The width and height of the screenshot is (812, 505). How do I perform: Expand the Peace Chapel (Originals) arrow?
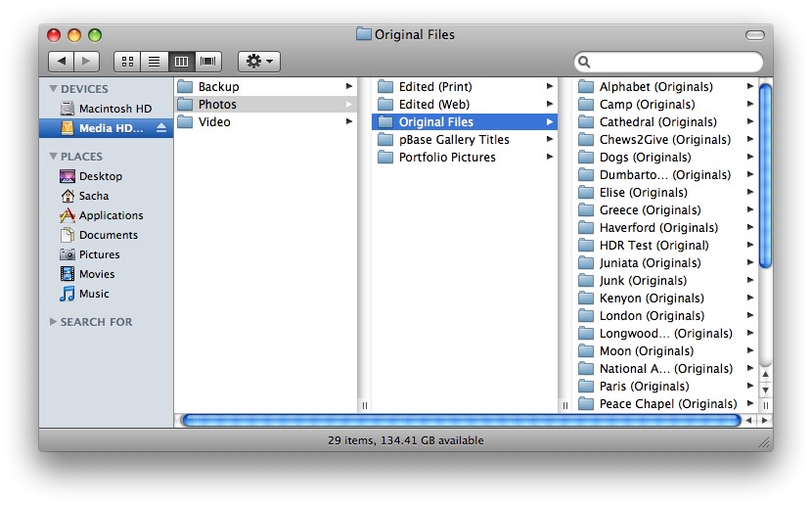point(749,403)
